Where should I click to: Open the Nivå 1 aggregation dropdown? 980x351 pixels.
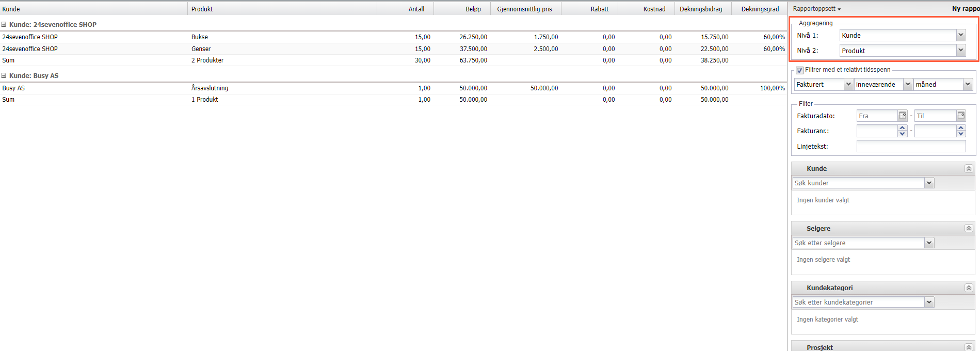[960, 35]
